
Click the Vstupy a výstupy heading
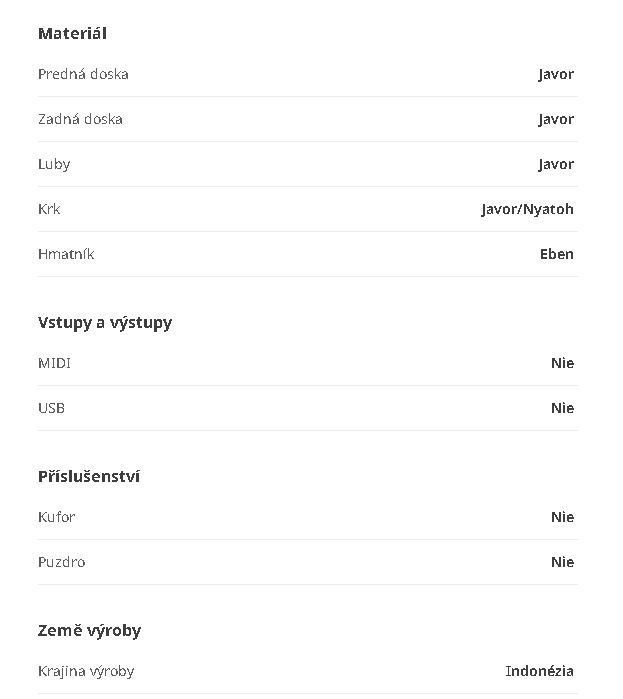pyautogui.click(x=105, y=322)
